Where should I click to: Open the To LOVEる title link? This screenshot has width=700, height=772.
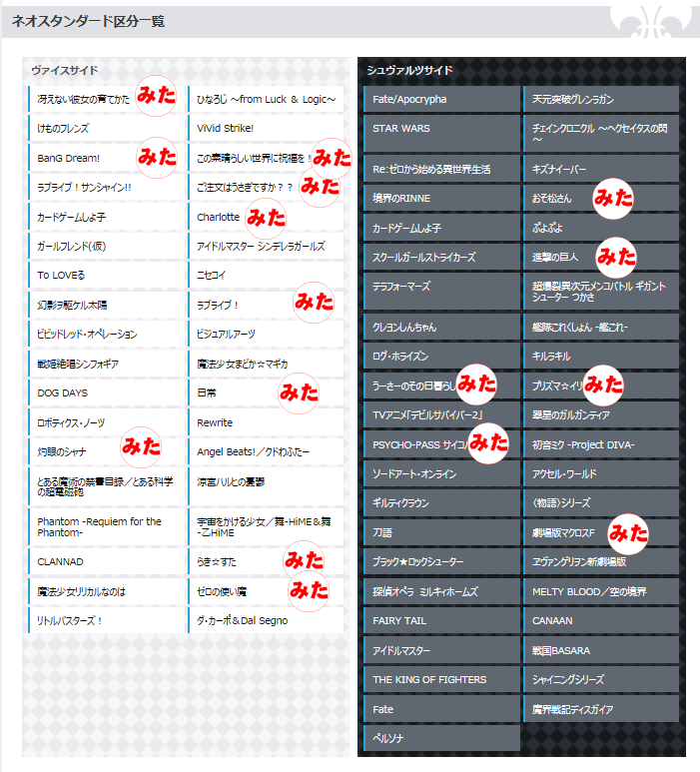[x=106, y=276]
